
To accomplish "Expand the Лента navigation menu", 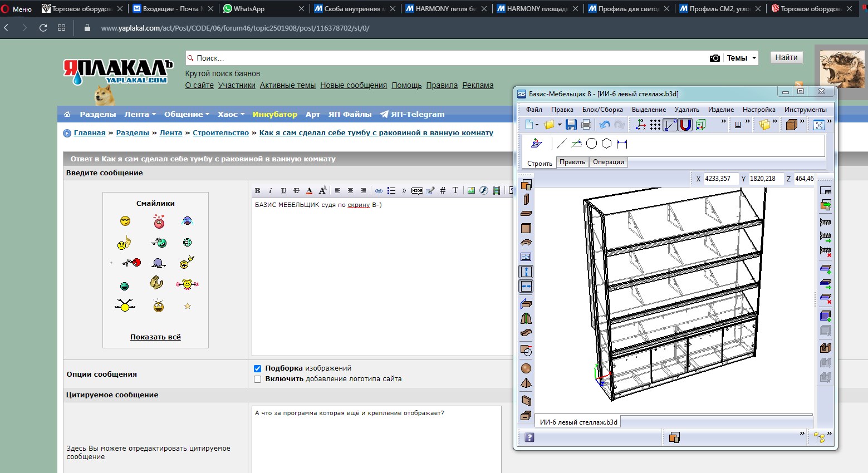I will click(140, 114).
